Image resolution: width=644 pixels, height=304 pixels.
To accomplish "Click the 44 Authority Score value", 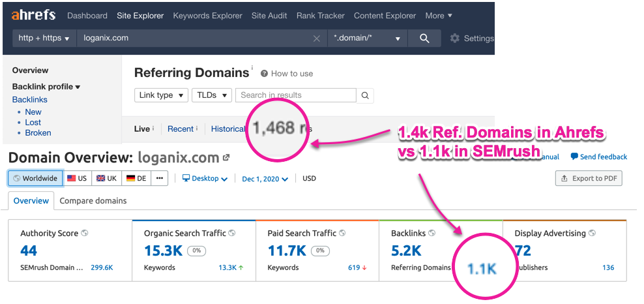I will pyautogui.click(x=29, y=251).
